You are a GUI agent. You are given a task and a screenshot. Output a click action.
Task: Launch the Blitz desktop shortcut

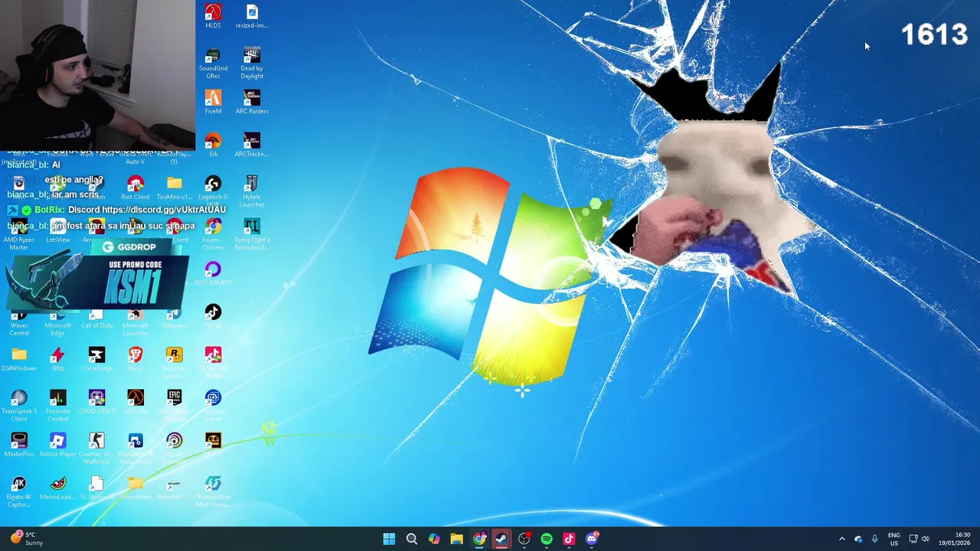coord(57,359)
